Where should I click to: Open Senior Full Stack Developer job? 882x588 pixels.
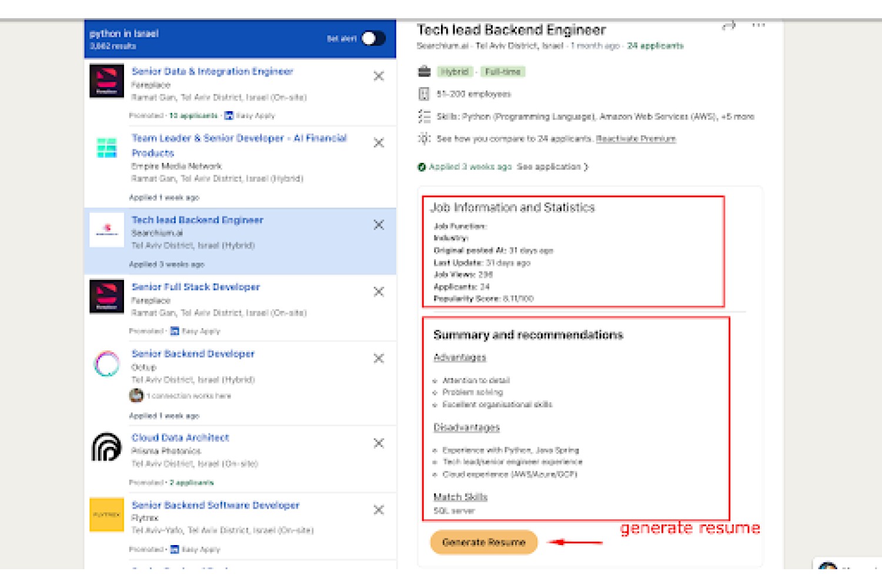196,287
